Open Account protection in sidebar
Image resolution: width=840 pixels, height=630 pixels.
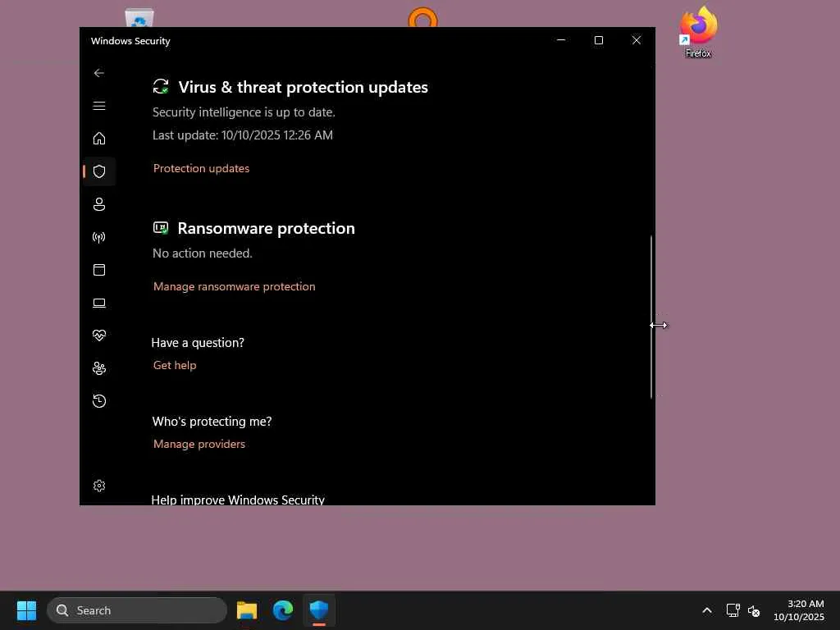coord(99,204)
